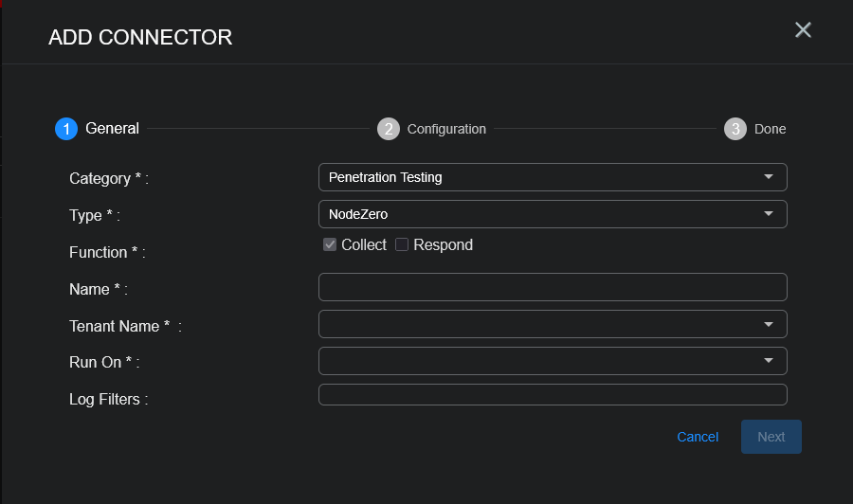The height and width of the screenshot is (504, 853).
Task: Enable the Respond checkbox
Action: (x=402, y=245)
